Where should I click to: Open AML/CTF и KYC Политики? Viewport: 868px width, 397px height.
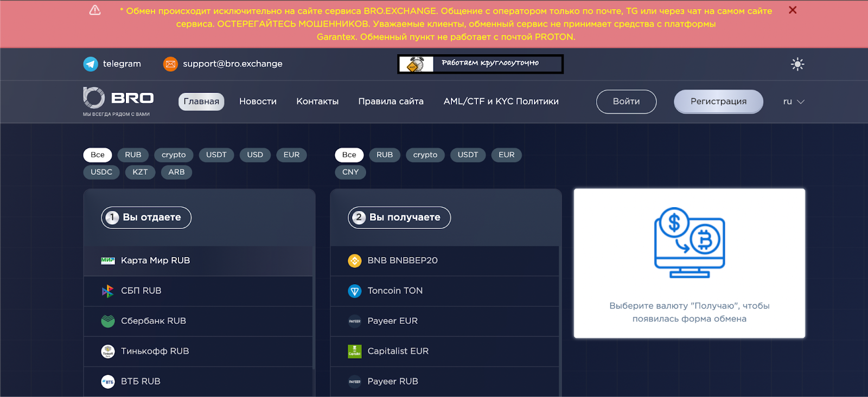tap(501, 101)
